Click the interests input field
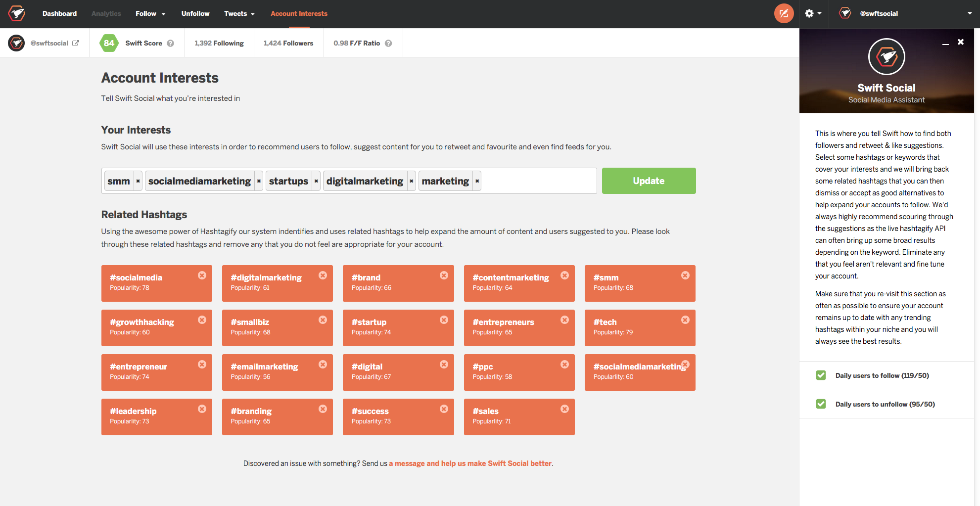Viewport: 980px width, 506px height. click(x=539, y=181)
